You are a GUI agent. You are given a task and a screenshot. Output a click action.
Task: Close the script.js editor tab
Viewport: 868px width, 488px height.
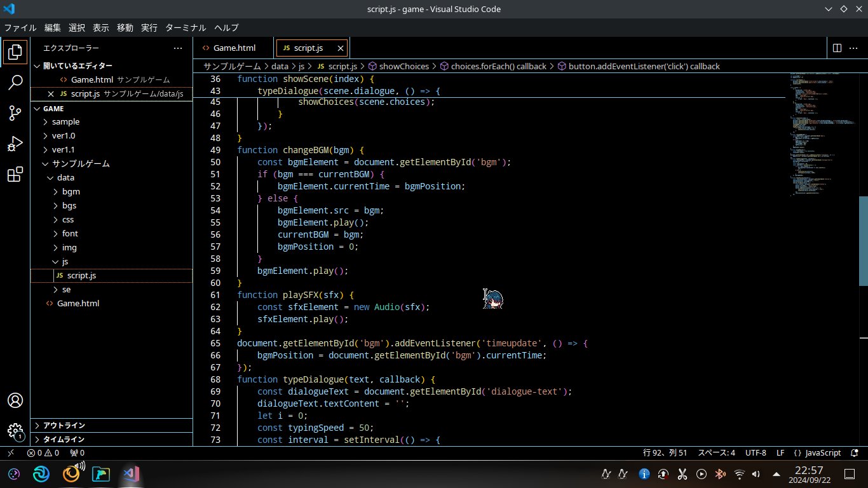coord(341,48)
